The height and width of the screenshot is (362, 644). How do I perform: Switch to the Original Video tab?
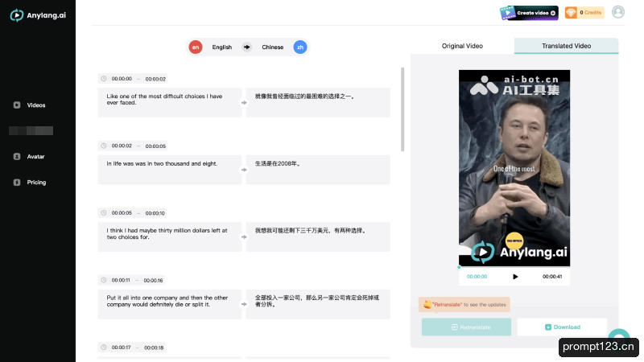[462, 46]
